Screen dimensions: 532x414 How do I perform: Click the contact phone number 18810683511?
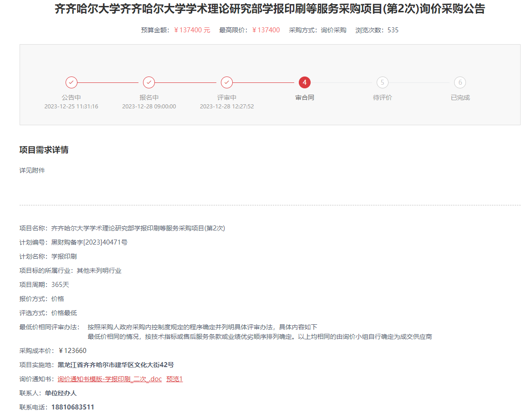tap(73, 407)
